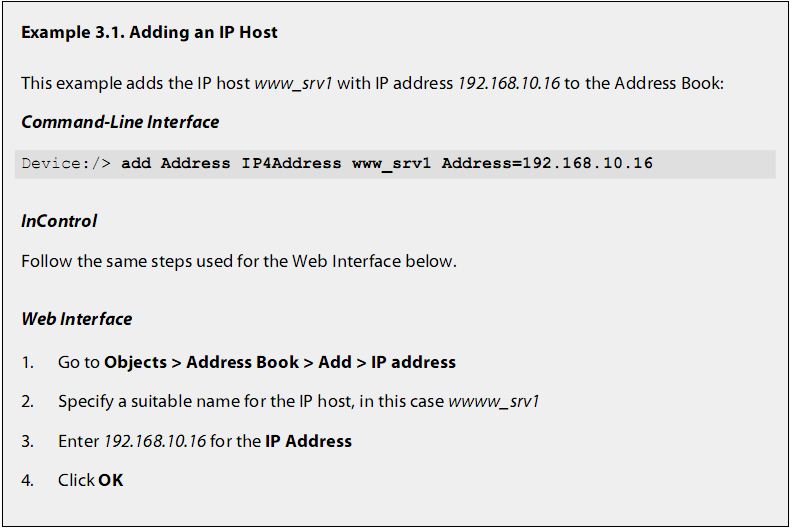Click the italic 192.168.10.16 address in intro sentence
This screenshot has width=793, height=529.
508,83
